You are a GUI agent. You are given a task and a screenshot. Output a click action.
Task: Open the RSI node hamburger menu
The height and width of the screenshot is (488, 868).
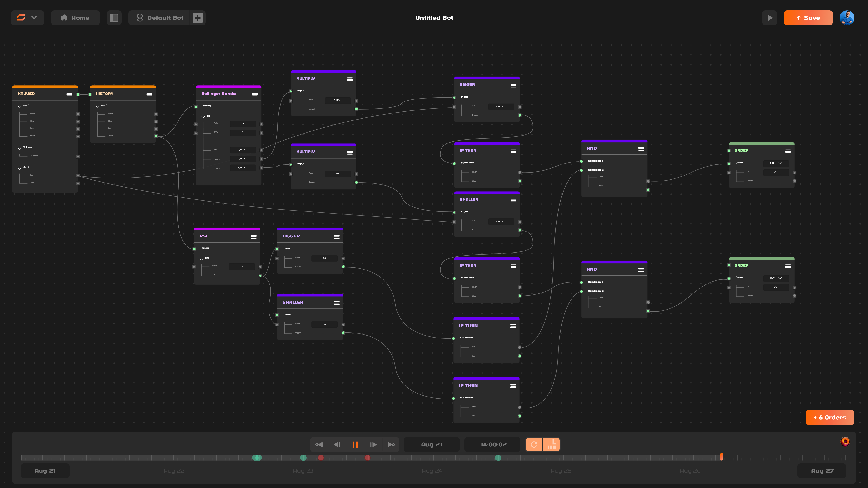[253, 237]
